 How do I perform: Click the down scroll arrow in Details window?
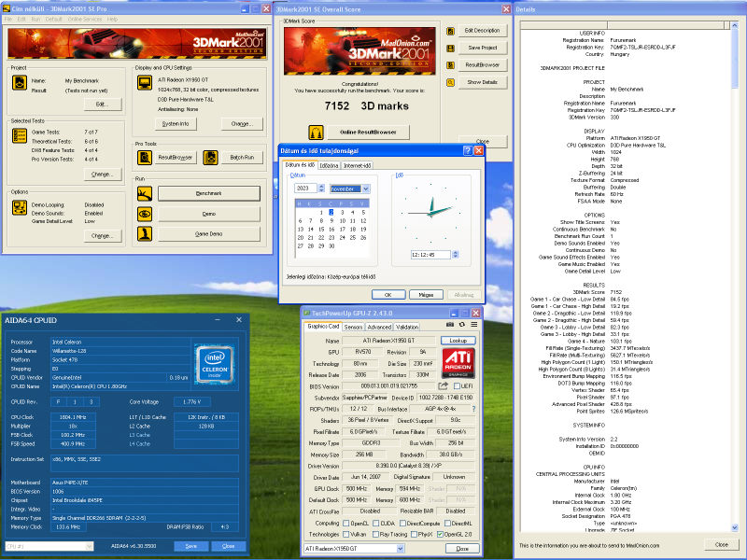734,527
